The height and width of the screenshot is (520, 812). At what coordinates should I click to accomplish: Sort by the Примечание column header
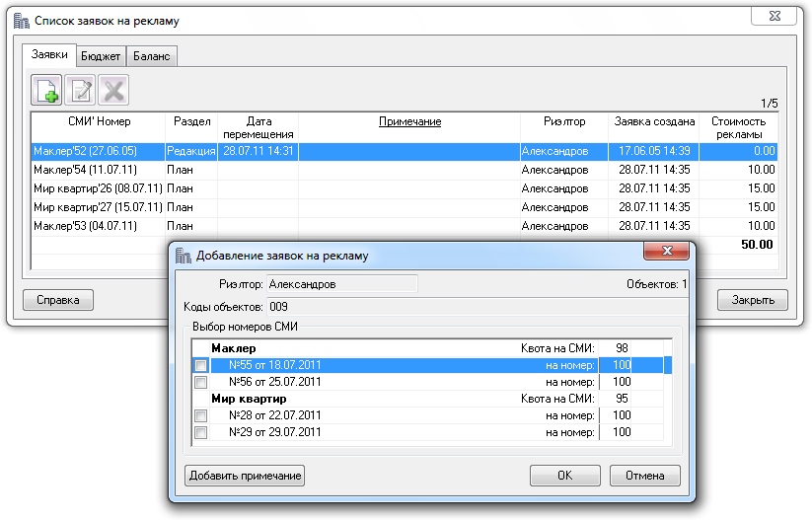coord(409,122)
